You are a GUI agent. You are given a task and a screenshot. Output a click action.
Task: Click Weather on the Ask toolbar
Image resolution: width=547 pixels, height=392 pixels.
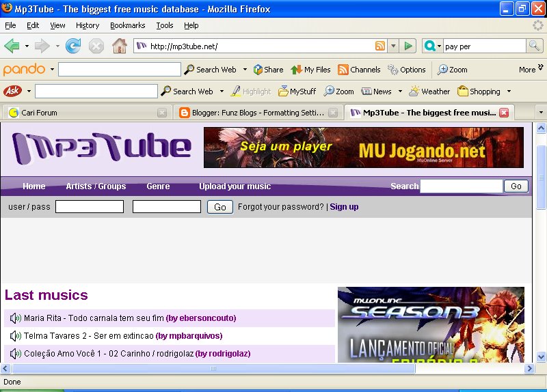tap(429, 92)
